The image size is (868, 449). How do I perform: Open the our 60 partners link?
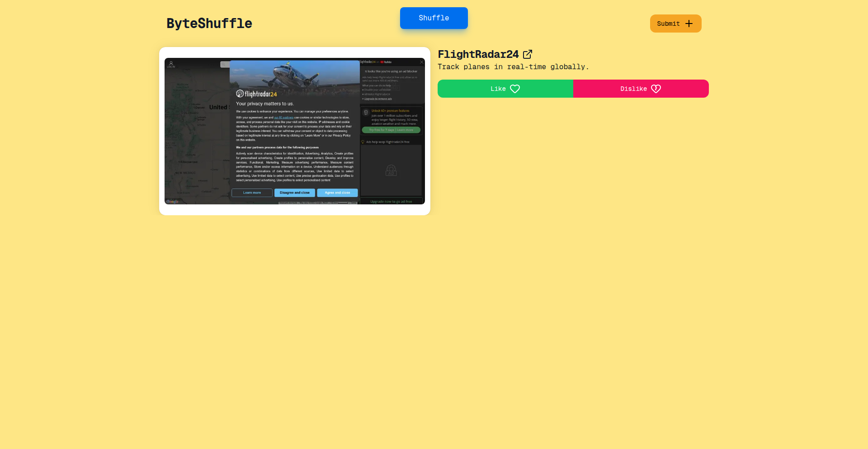(x=283, y=117)
